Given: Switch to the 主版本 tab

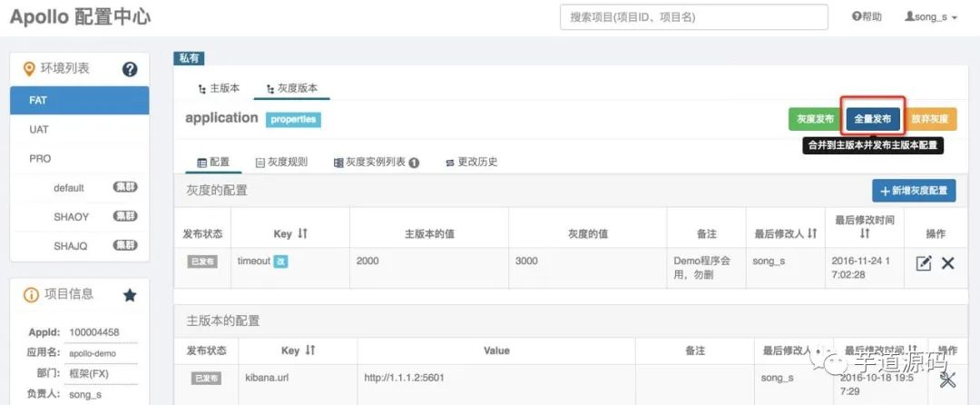Looking at the screenshot, I should (218, 88).
